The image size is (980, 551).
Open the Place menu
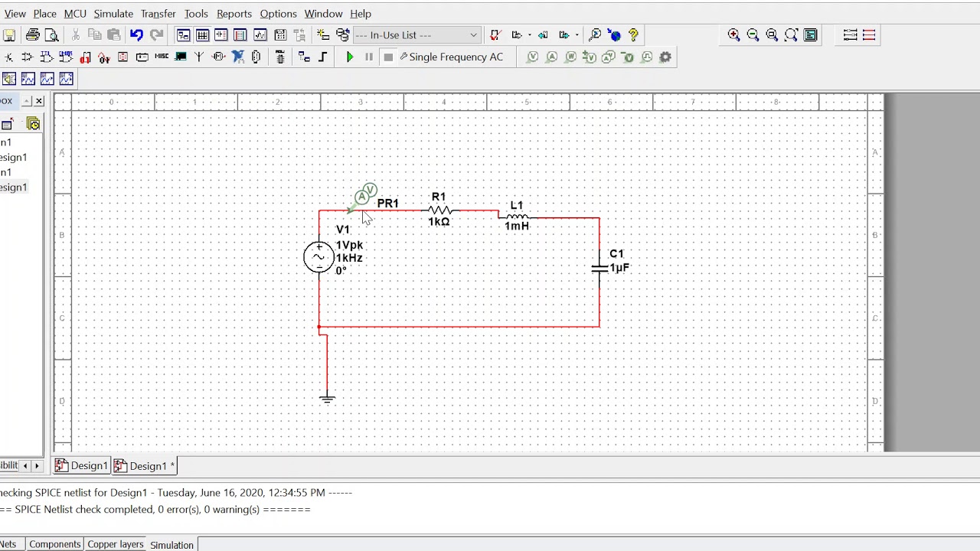click(x=44, y=14)
